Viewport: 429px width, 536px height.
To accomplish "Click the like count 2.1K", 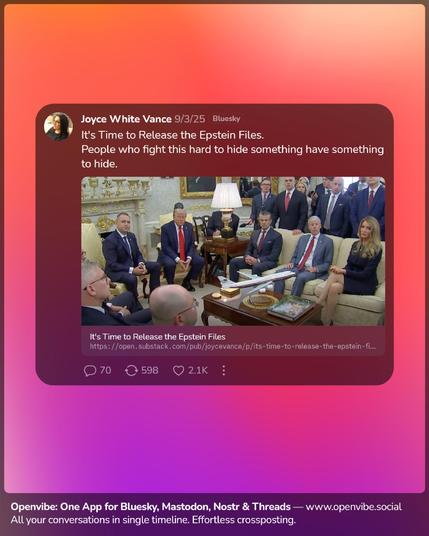I will point(198,371).
